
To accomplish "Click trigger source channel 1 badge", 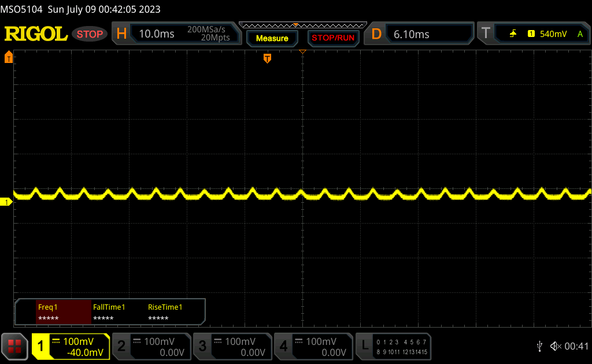I will [531, 34].
